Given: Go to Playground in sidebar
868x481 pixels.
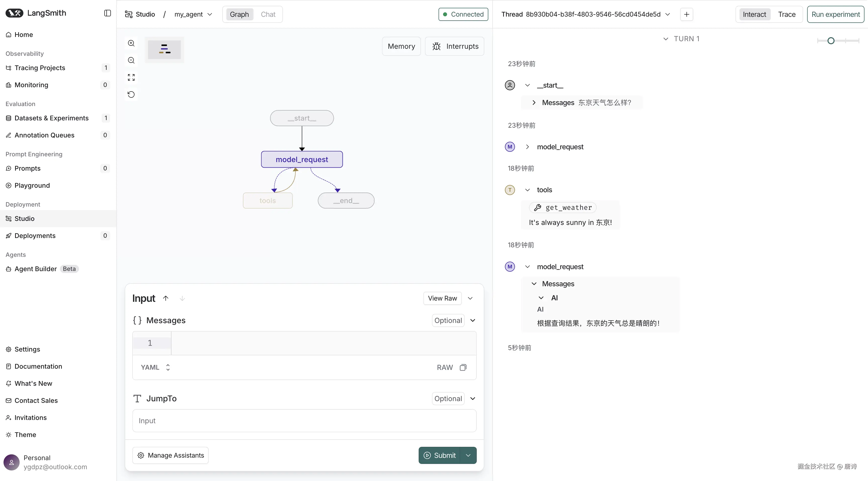Looking at the screenshot, I should point(32,185).
